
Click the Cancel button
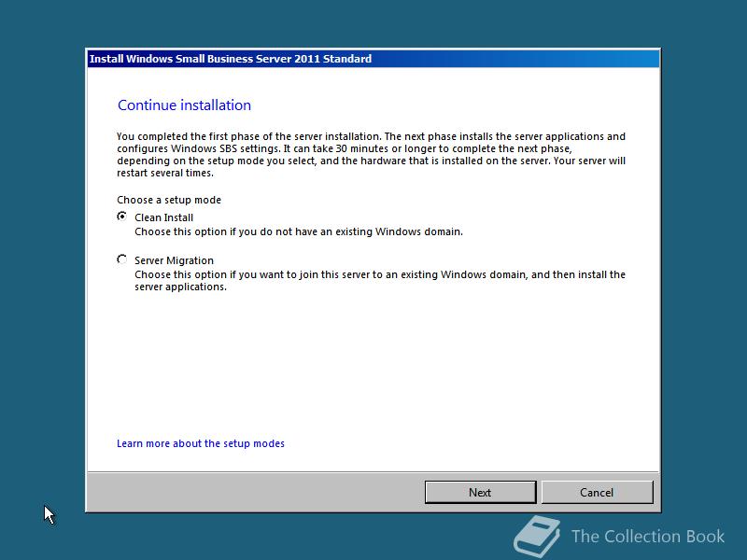click(597, 492)
